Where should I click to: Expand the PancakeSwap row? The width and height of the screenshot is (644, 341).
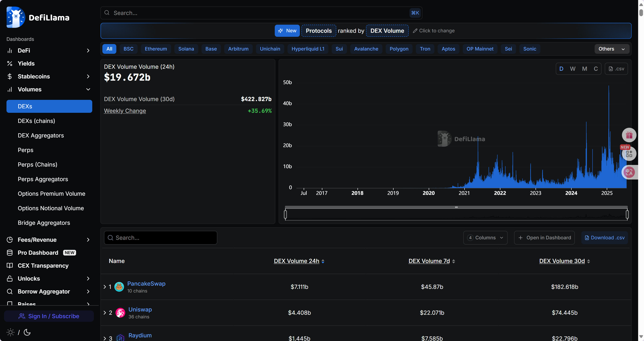click(x=105, y=287)
